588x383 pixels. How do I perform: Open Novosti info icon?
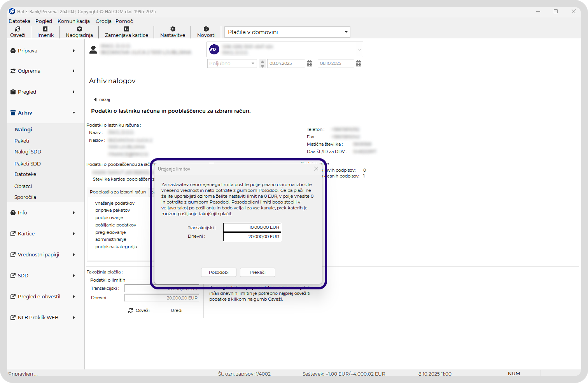click(x=206, y=29)
